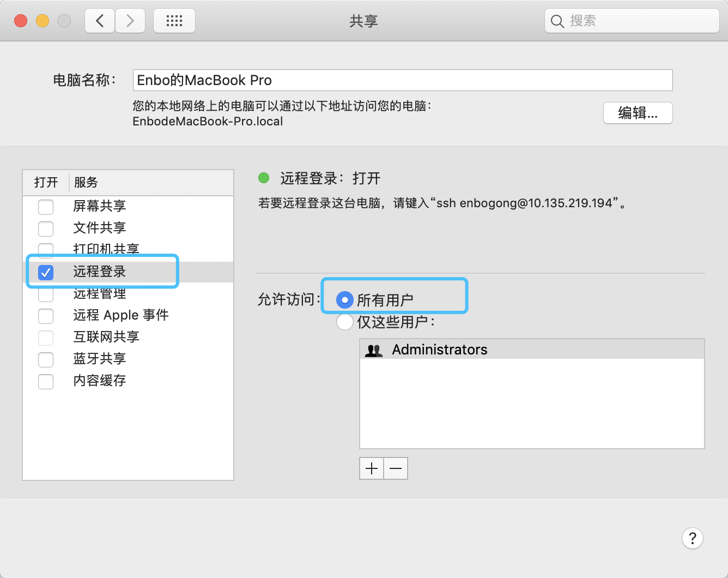Click the 打开 column header
This screenshot has height=578, width=728.
[46, 182]
